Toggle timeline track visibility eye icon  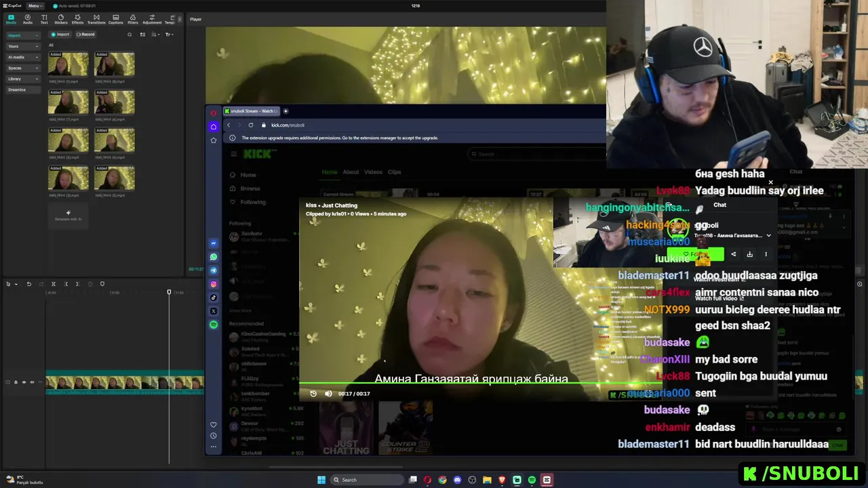24,382
